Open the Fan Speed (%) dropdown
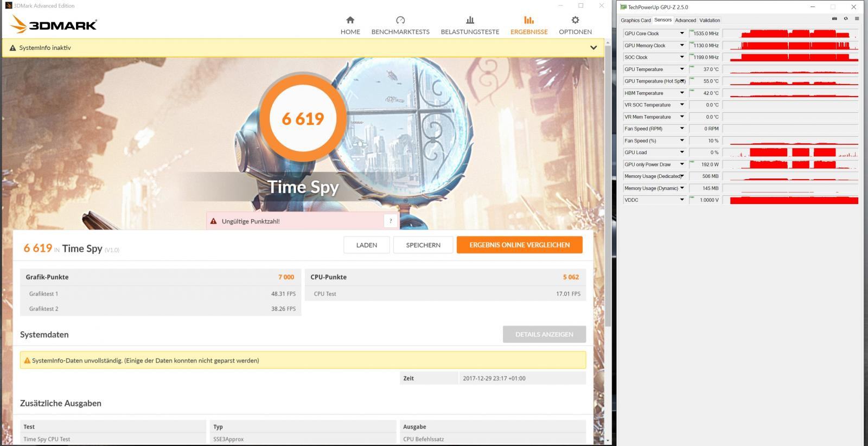The image size is (868, 446). point(682,141)
